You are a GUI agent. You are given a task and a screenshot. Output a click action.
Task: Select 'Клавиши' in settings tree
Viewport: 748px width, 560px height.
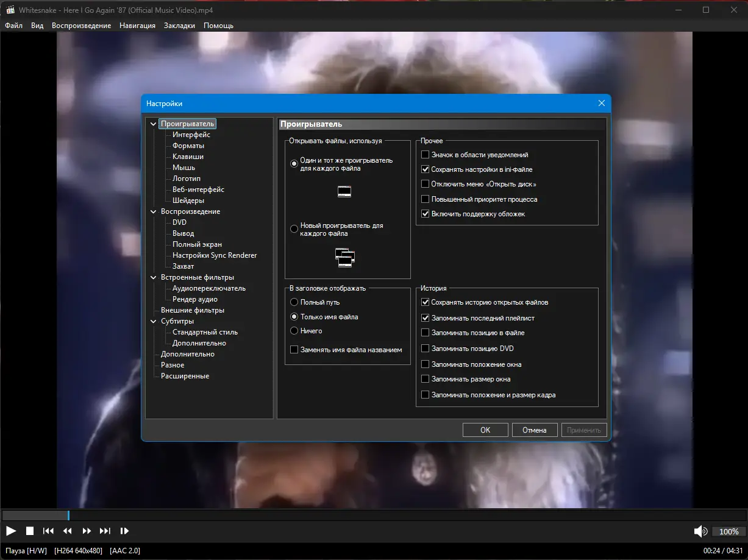pos(188,157)
